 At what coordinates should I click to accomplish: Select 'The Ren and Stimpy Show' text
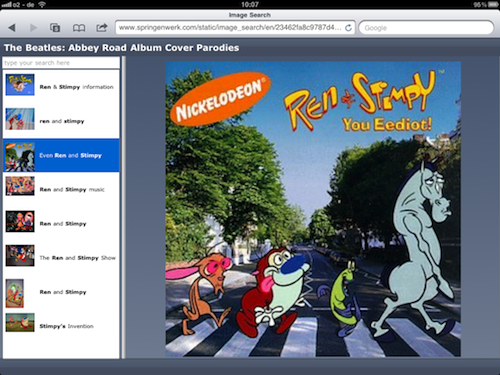tap(77, 258)
